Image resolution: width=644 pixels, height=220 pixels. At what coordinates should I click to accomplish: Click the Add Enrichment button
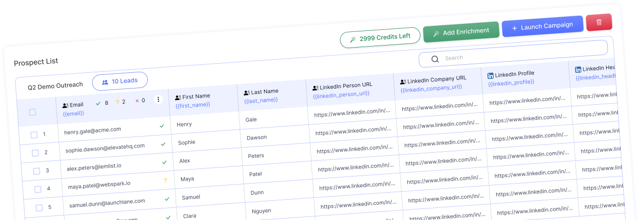tap(461, 32)
